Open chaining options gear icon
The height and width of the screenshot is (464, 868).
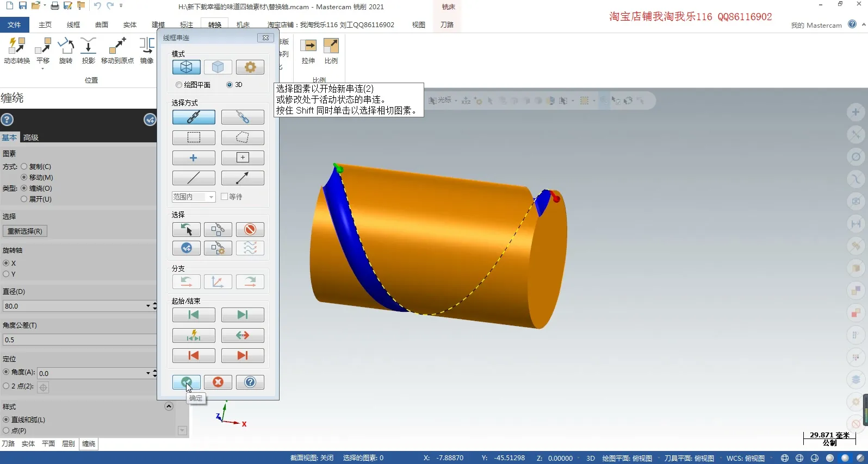tap(250, 67)
